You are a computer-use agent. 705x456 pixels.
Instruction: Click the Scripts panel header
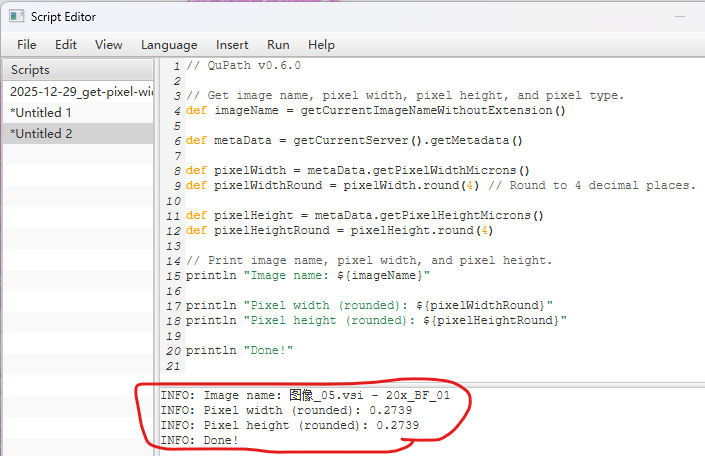point(30,70)
